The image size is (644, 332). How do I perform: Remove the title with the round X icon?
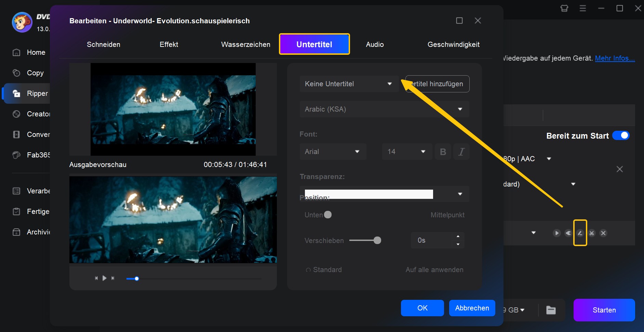(603, 233)
